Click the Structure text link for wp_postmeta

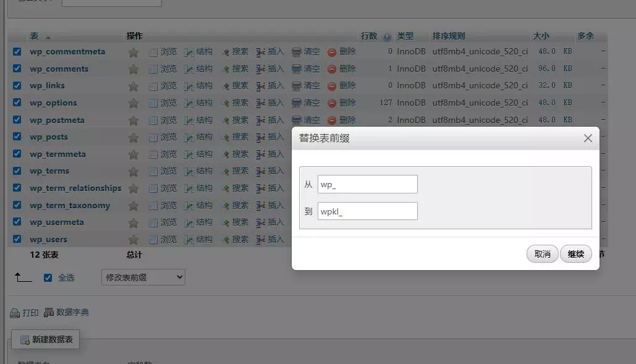pos(204,120)
